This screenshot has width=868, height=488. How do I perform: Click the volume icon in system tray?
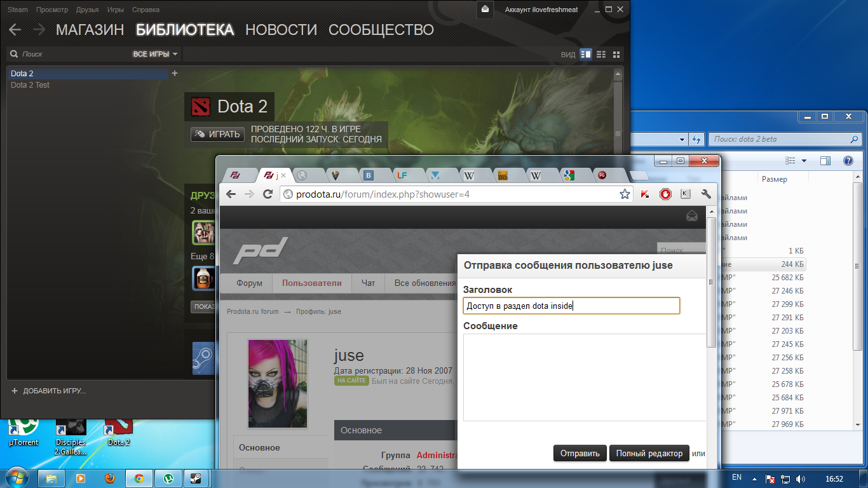801,478
